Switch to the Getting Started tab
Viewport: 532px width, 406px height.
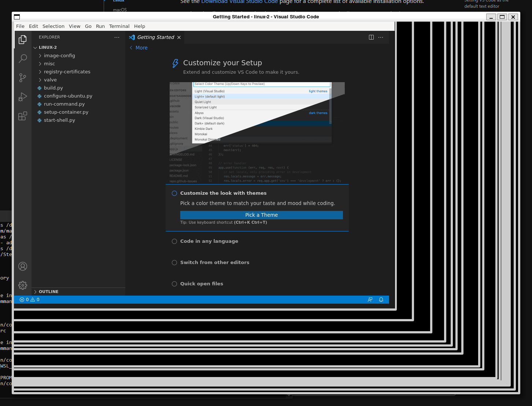click(155, 37)
